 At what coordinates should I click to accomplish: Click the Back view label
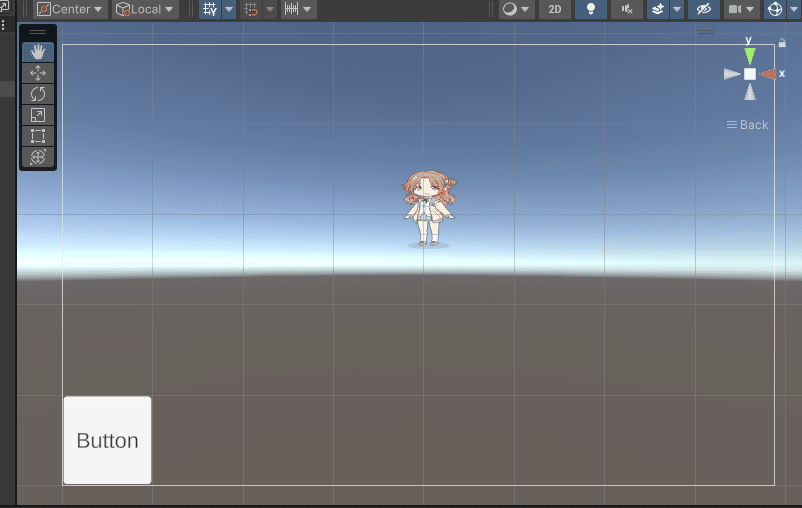pyautogui.click(x=754, y=125)
